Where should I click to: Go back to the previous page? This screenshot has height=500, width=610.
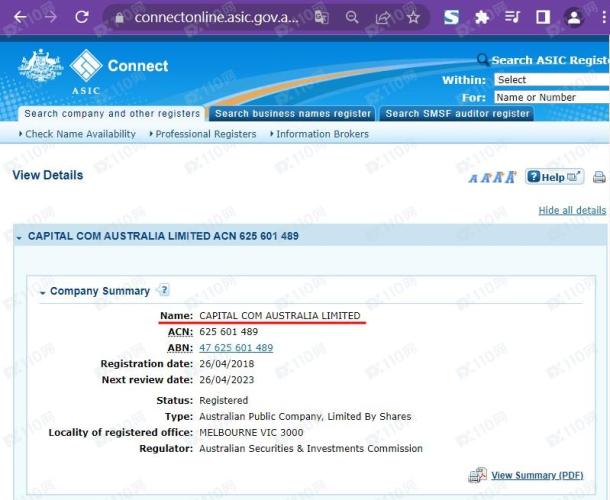(x=20, y=17)
